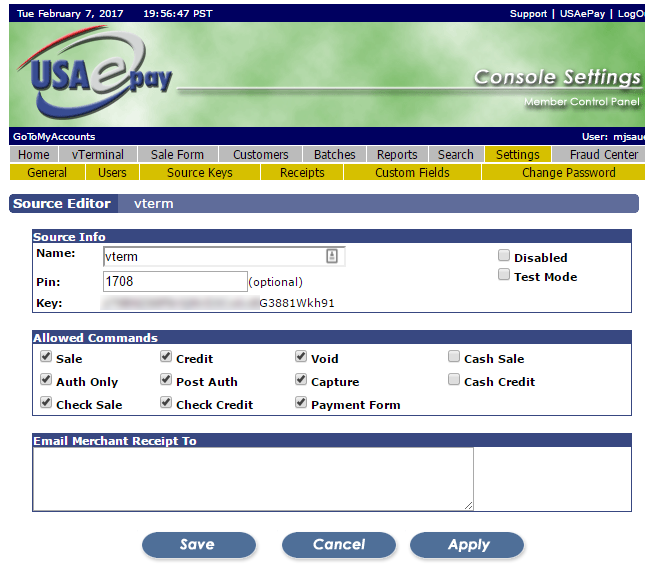Click the textarea resize handle
This screenshot has width=645, height=567.
469,506
